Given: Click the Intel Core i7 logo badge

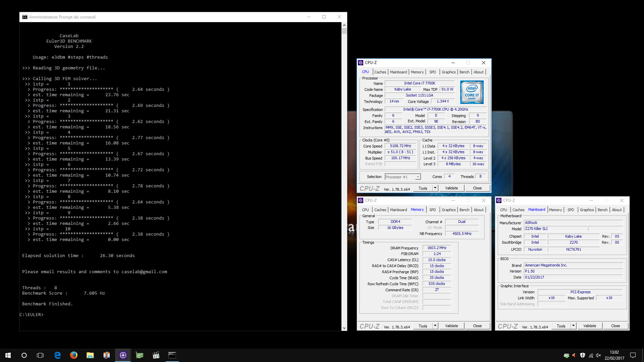Looking at the screenshot, I should [472, 92].
